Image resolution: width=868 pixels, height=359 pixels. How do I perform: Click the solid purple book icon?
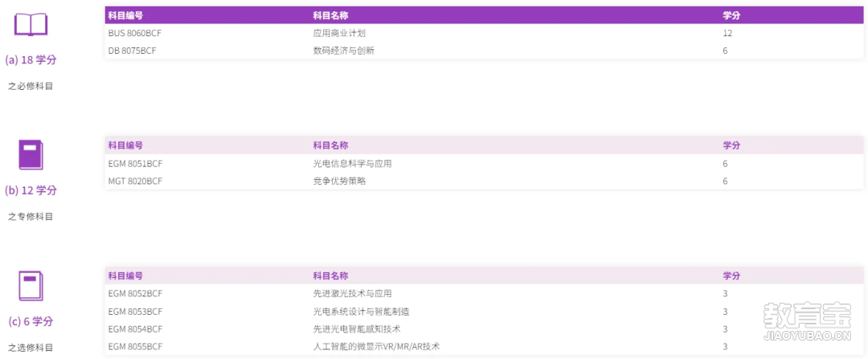pos(31,154)
